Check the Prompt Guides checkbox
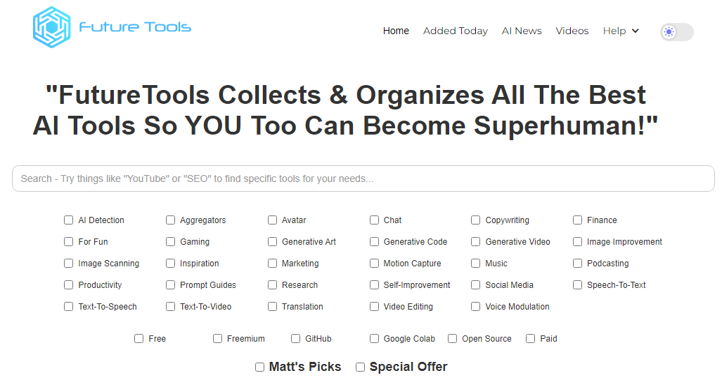 tap(170, 285)
